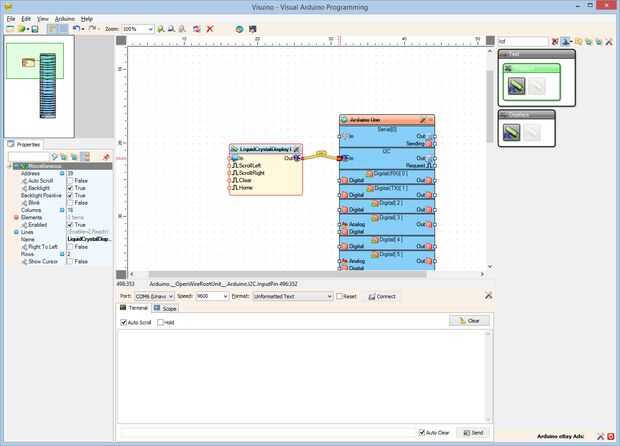Toggle the Blink property checkbox
The height and width of the screenshot is (446, 620).
point(70,203)
